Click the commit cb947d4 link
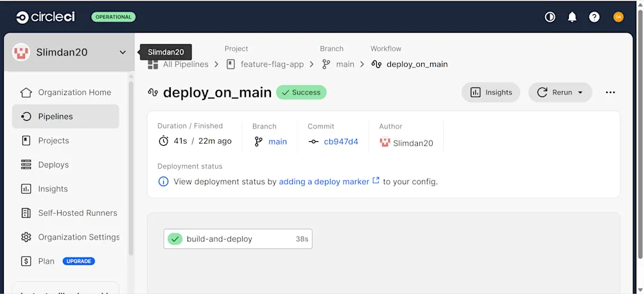Image resolution: width=644 pixels, height=294 pixels. pos(341,142)
